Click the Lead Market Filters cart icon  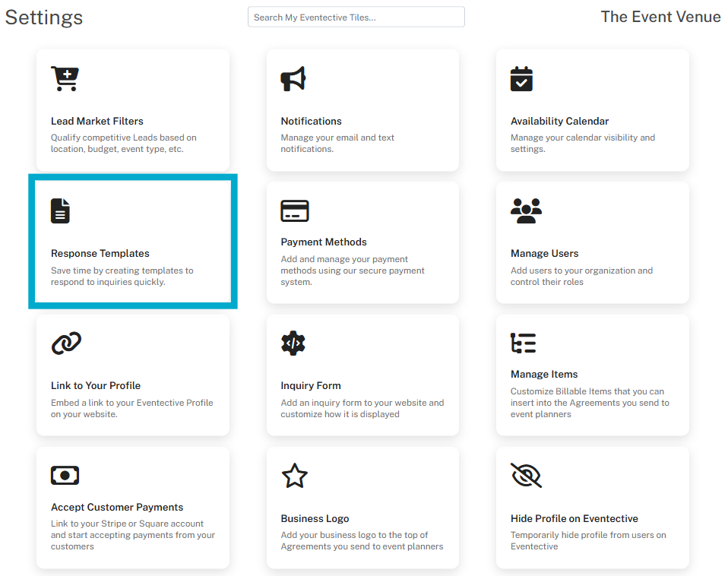click(65, 79)
